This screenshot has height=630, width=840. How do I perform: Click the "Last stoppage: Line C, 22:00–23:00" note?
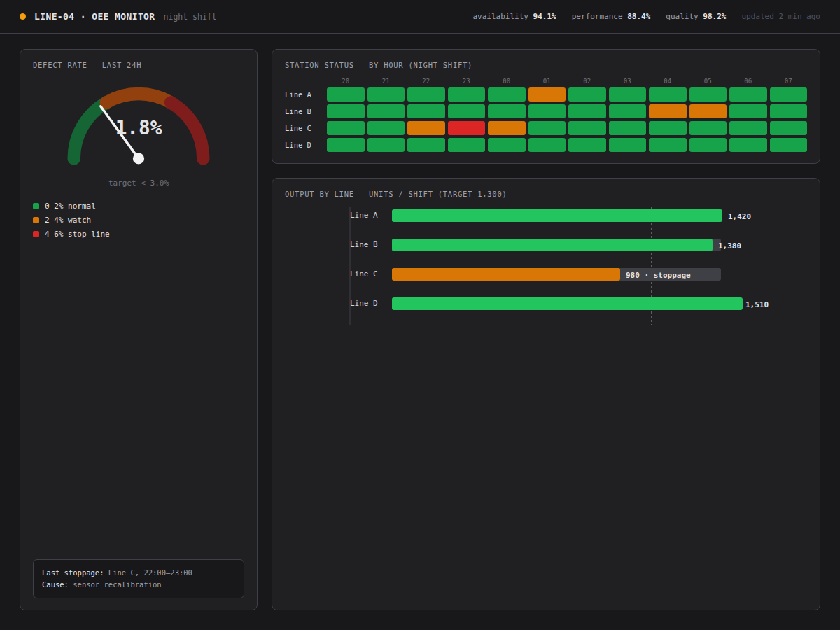coord(117,573)
